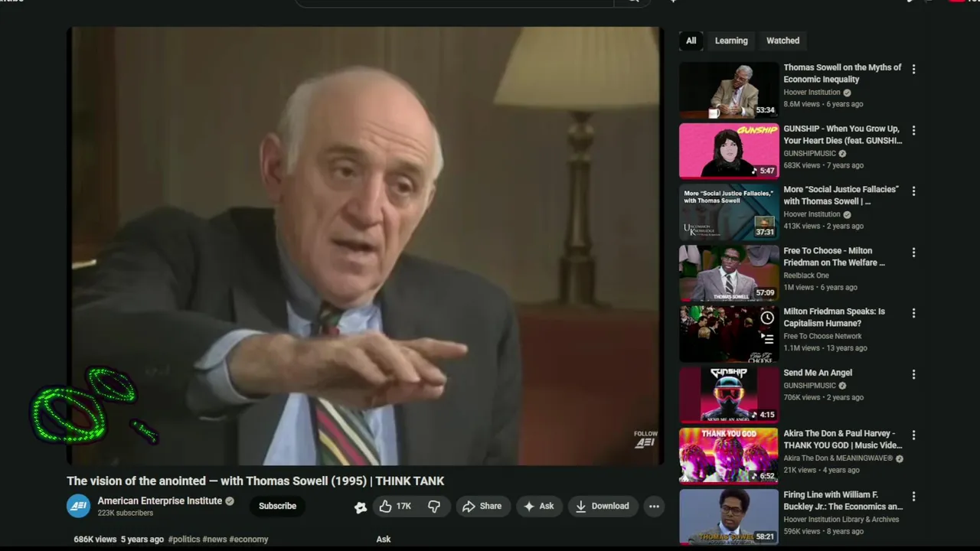Open Akira The Don THANK YOU GOD thumbnail
The height and width of the screenshot is (551, 980).
click(x=729, y=455)
